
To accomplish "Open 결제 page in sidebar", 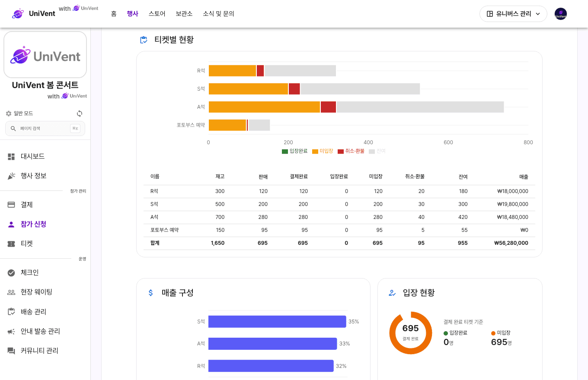I will coord(27,205).
